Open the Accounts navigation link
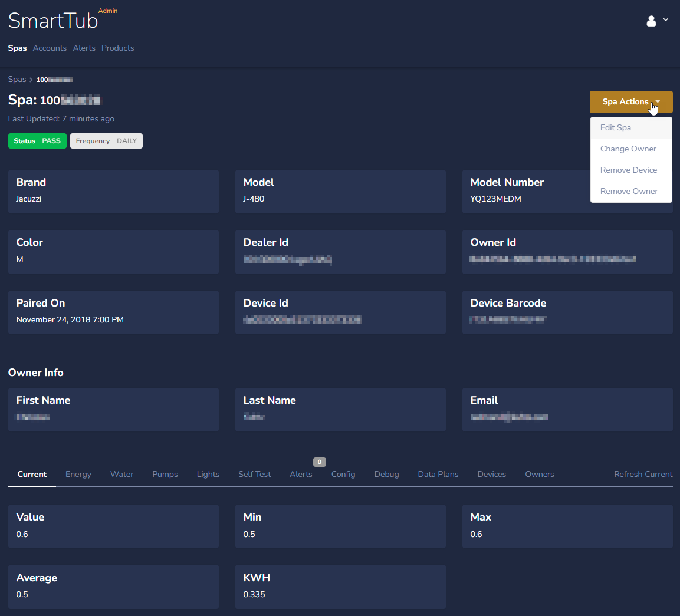This screenshot has width=680, height=616. tap(50, 48)
